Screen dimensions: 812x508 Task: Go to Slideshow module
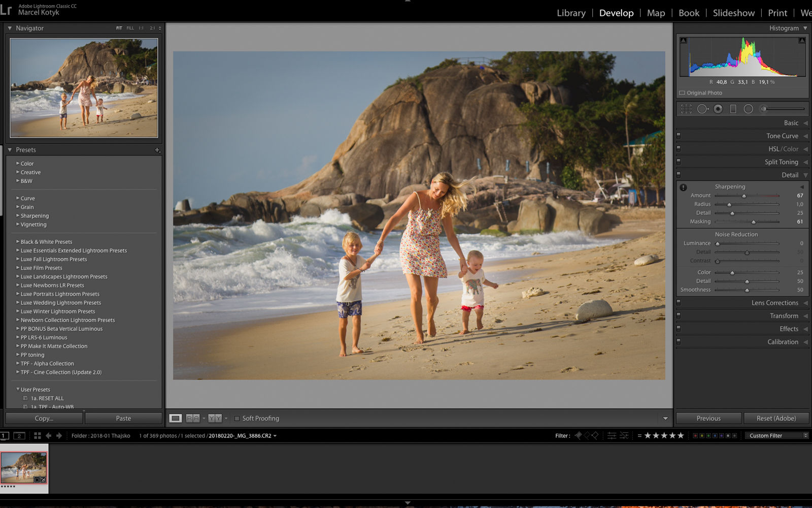click(733, 13)
